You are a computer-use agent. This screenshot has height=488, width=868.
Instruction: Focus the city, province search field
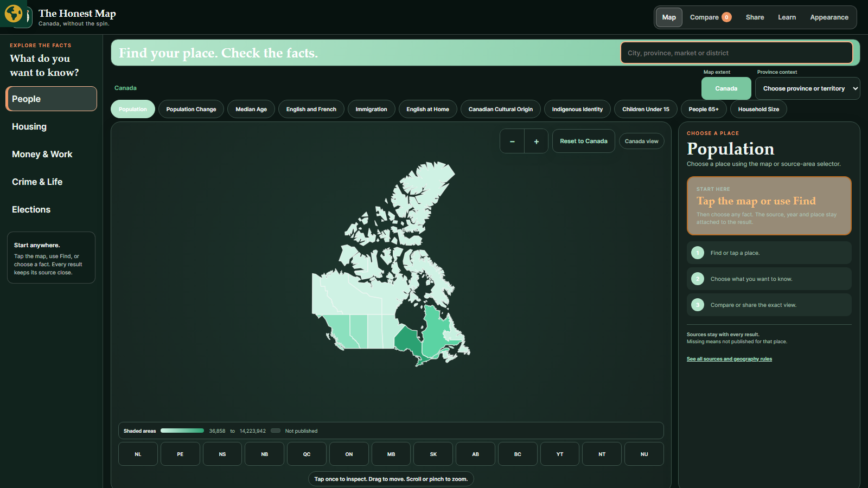[736, 53]
